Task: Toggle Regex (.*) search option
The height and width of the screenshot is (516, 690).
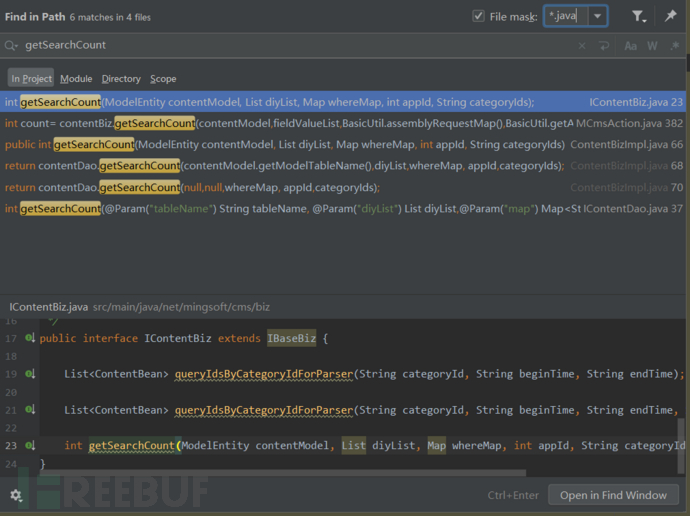Action: point(672,46)
